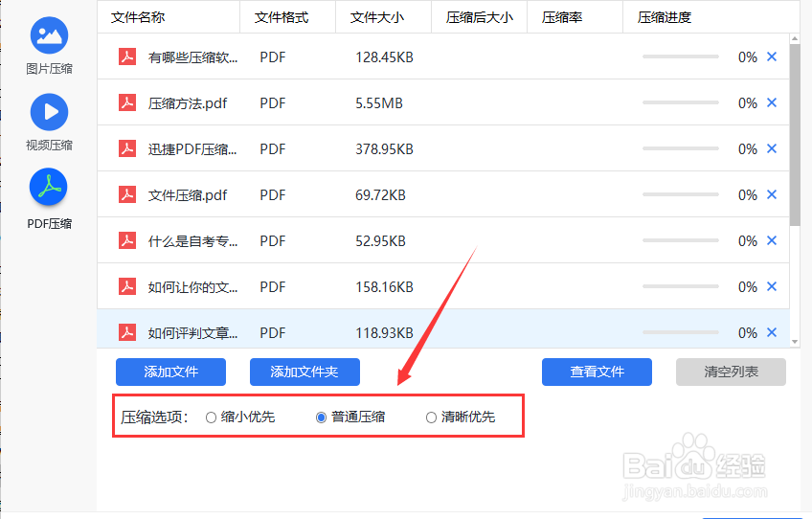Viewport: 812px width, 519px height.
Task: Select file name 如何让你的文...
Action: click(192, 287)
